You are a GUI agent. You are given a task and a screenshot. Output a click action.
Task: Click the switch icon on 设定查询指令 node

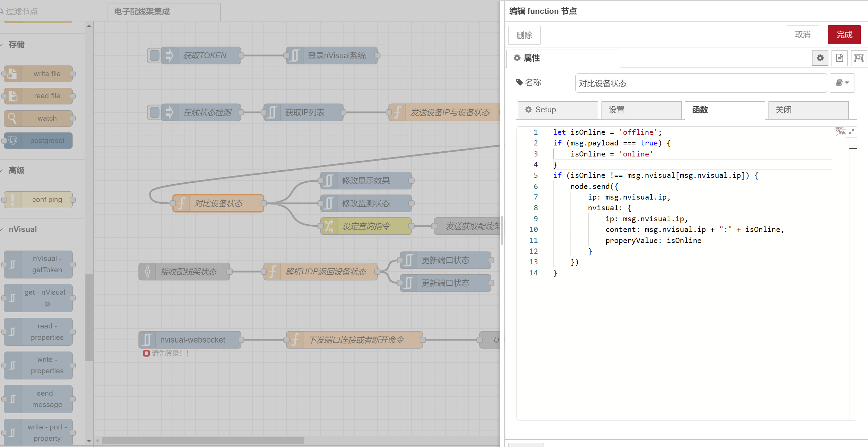click(329, 226)
